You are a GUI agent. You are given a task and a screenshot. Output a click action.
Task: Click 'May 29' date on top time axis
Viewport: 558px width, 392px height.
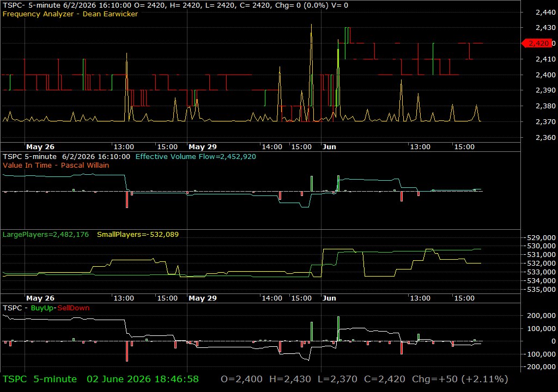[x=203, y=147]
